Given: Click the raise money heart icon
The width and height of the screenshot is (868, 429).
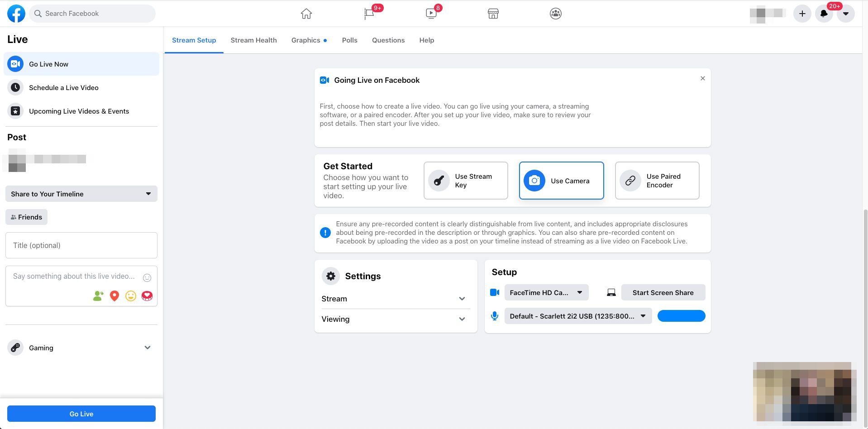Looking at the screenshot, I should click(147, 296).
